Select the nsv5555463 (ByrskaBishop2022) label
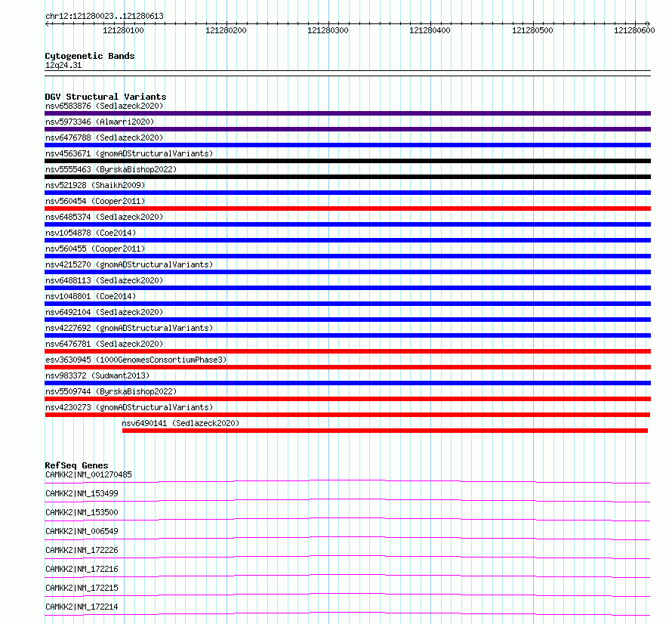The width and height of the screenshot is (672, 624). pos(111,169)
